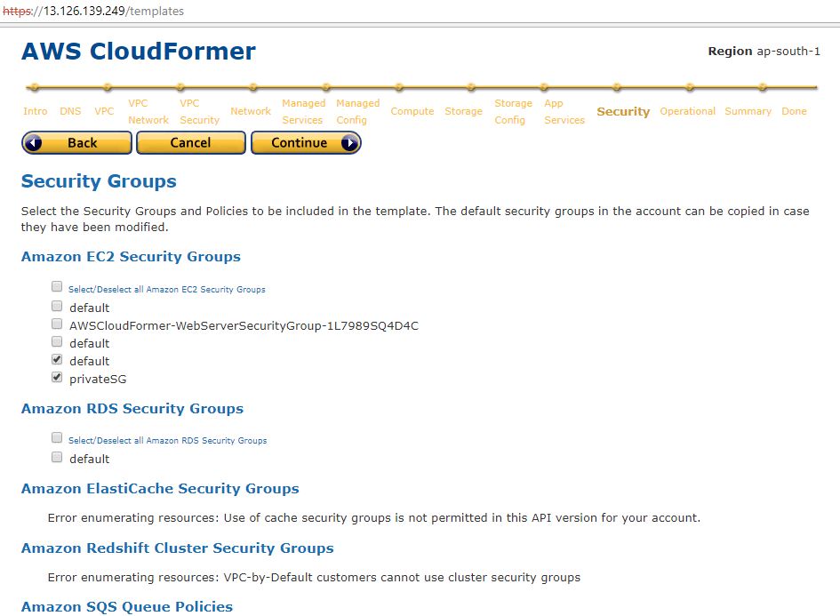Viewport: 840px width, 616px height.
Task: Go to the Intro step in wizard
Action: click(36, 111)
